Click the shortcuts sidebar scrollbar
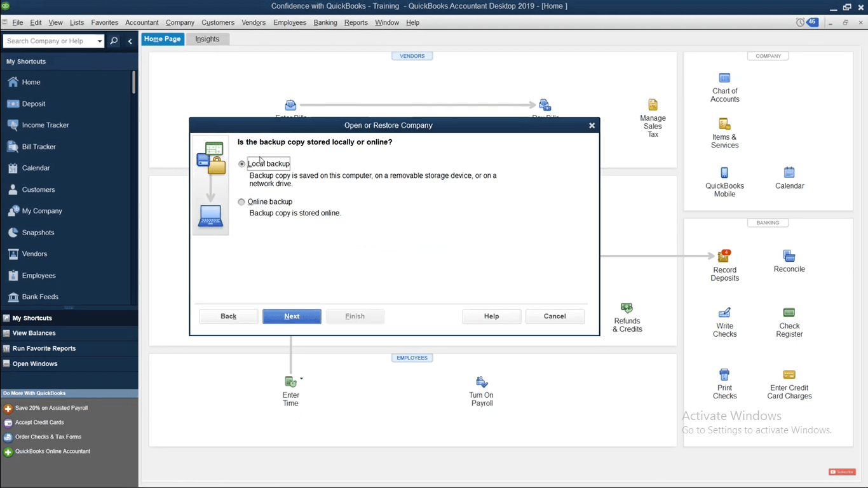The height and width of the screenshot is (488, 868). (133, 83)
